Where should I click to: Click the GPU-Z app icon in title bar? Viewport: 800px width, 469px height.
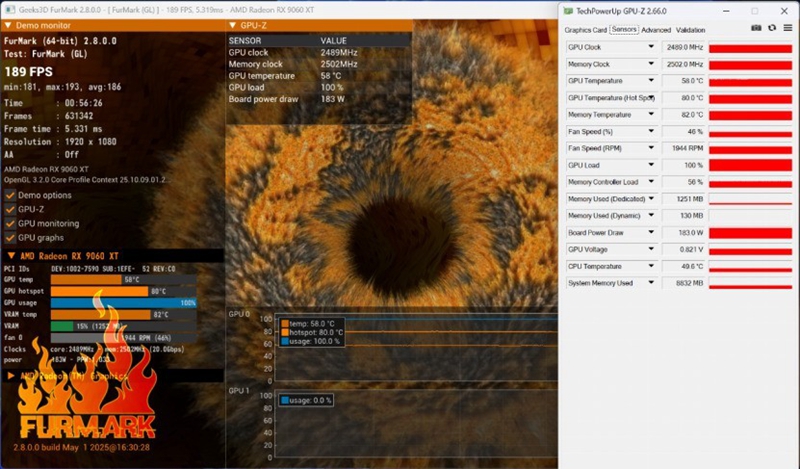coord(568,11)
